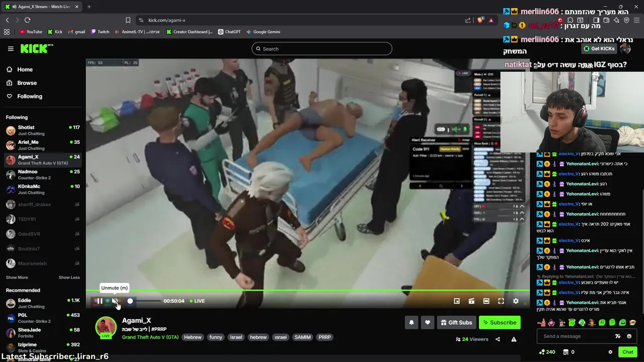Open YouTube bookmark
Image resolution: width=644 pixels, height=362 pixels.
(31, 32)
